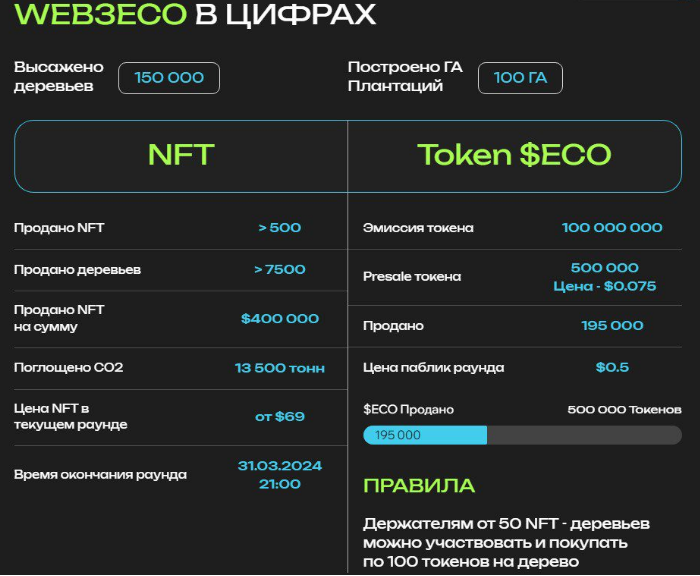Click the >7500 sold trees value

click(279, 270)
